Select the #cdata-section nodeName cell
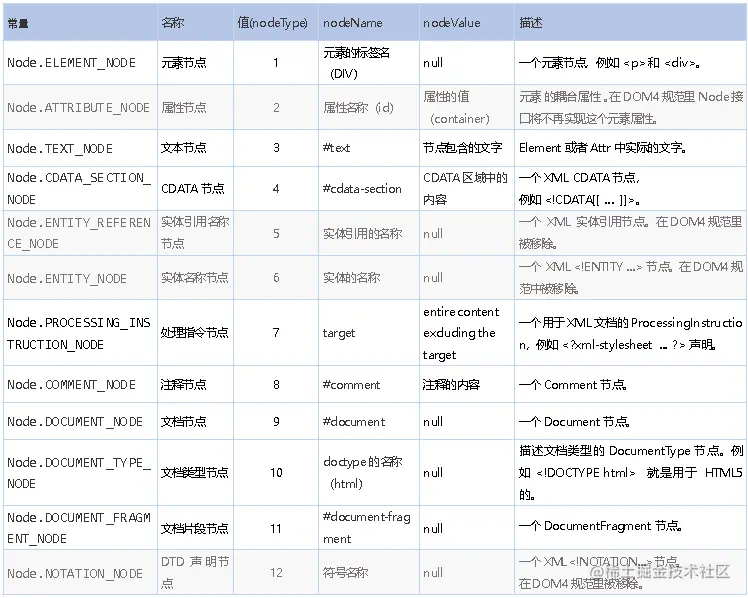Image resolution: width=748 pixels, height=598 pixels. click(369, 188)
